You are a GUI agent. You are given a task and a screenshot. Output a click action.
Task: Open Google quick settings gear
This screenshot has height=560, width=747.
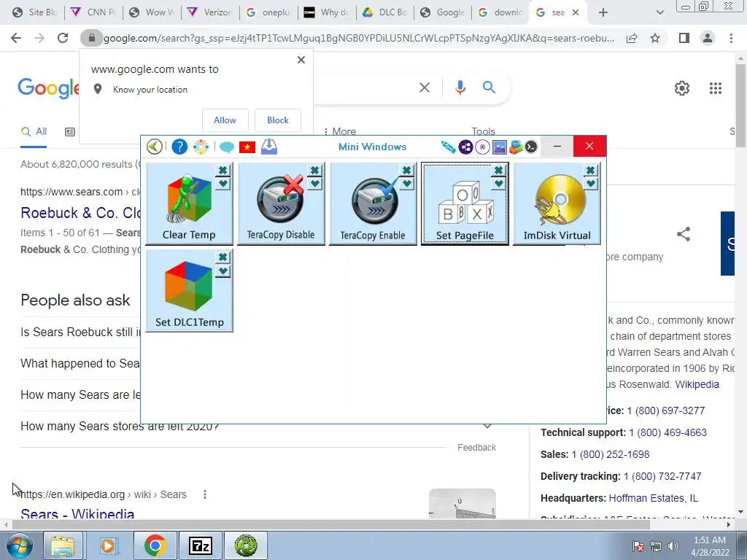[x=682, y=88]
